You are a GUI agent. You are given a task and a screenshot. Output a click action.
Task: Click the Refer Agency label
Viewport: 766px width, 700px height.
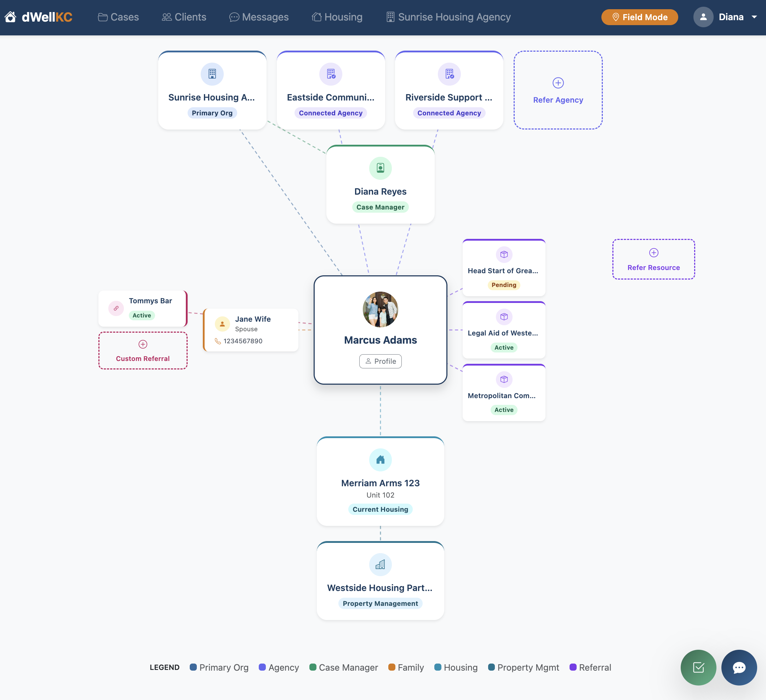tap(558, 100)
